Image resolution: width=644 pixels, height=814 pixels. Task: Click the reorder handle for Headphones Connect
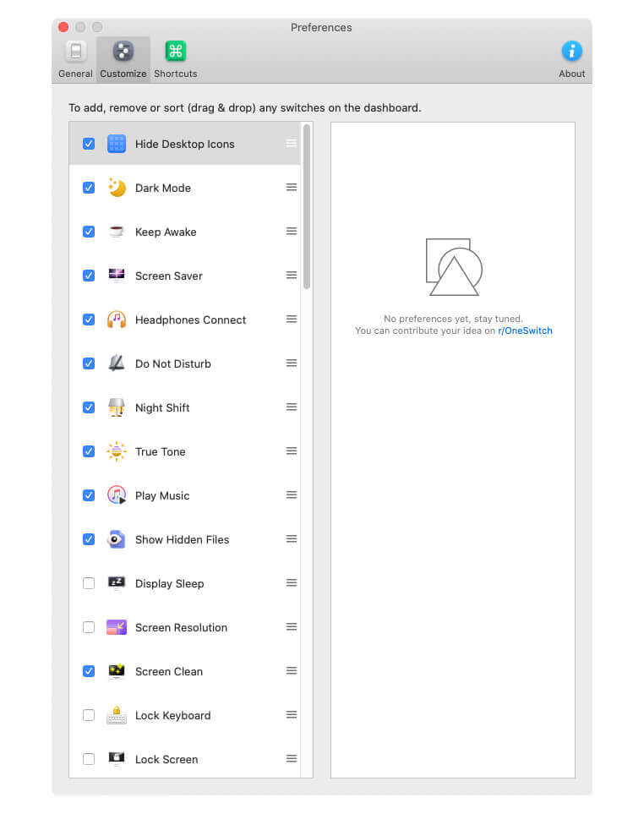point(292,319)
